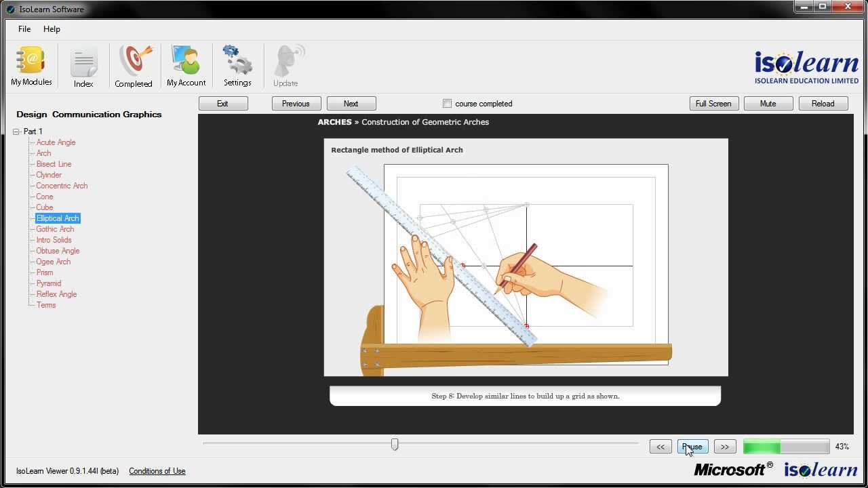Pause the lesson playback
868x488 pixels.
tap(693, 447)
